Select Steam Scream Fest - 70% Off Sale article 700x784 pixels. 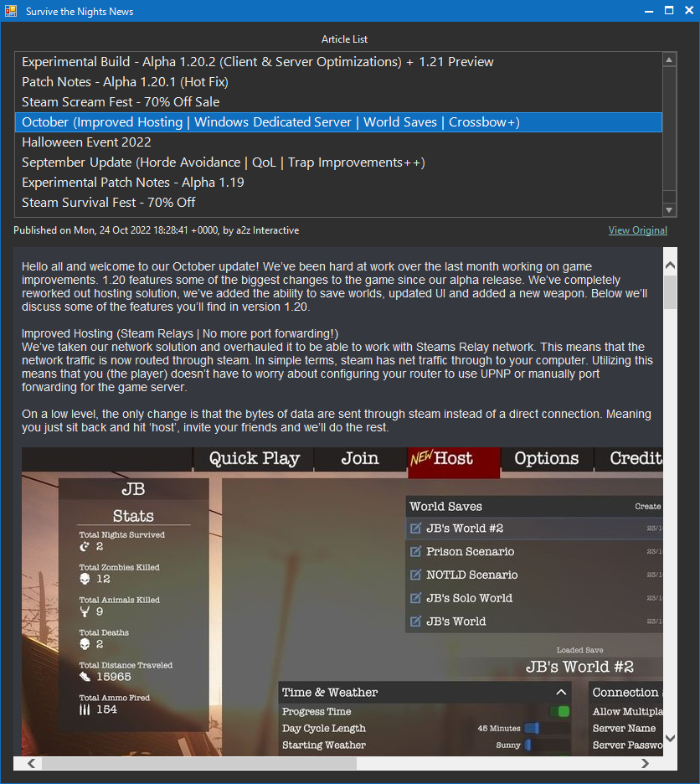pos(121,102)
